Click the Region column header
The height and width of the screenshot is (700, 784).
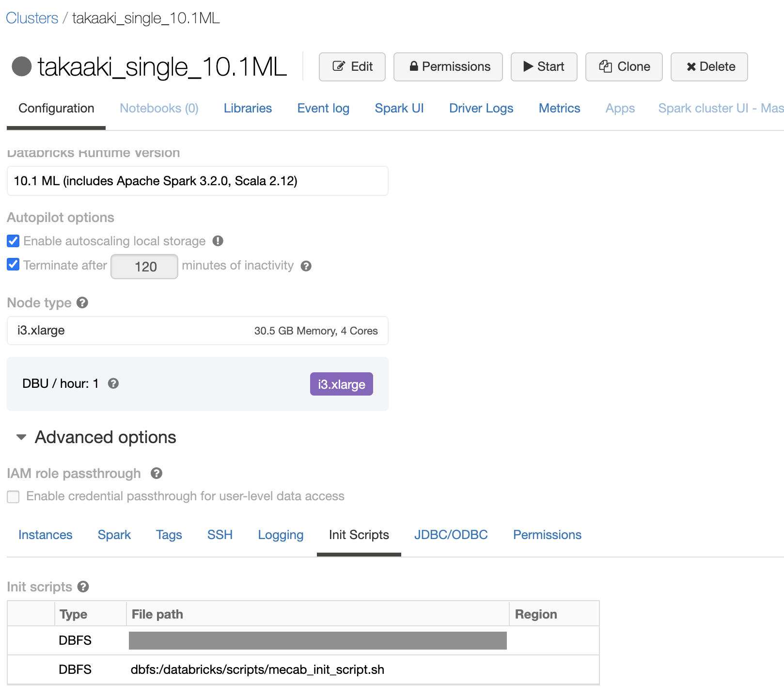pos(536,614)
